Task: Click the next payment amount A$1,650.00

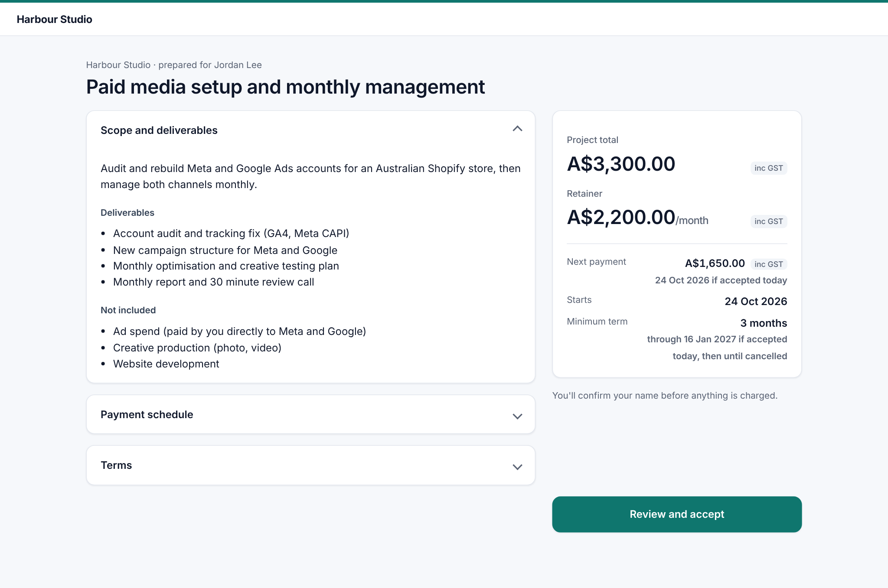Action: click(x=715, y=263)
